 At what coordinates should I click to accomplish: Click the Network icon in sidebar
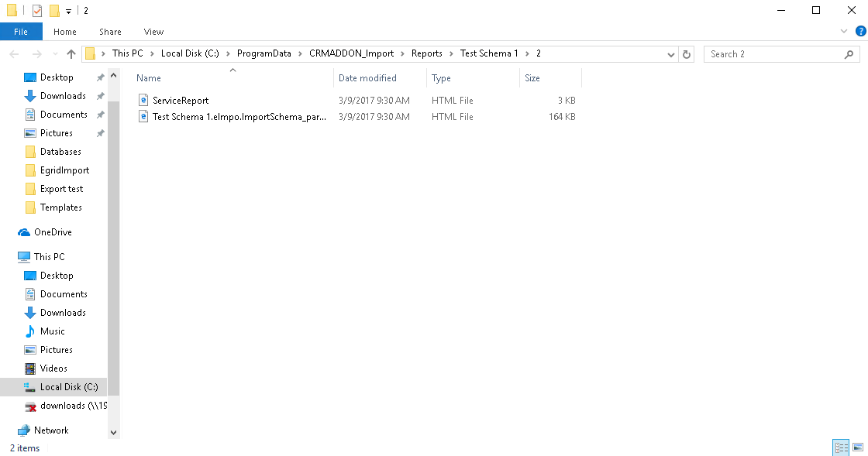24,430
